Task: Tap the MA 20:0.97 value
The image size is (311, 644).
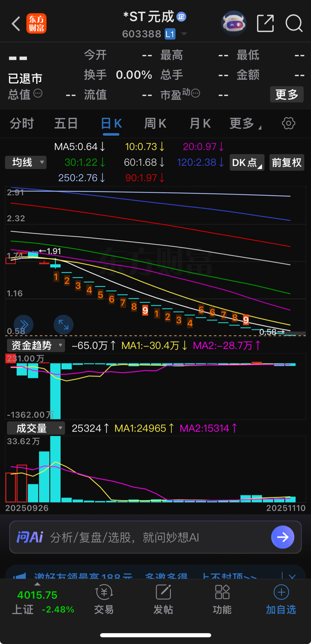Action: (204, 146)
